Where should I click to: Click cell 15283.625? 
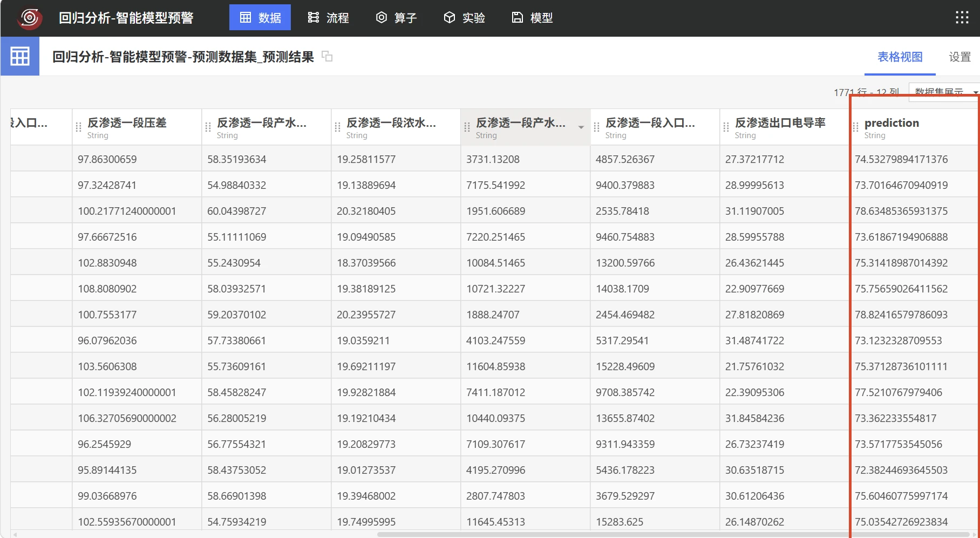coord(655,521)
